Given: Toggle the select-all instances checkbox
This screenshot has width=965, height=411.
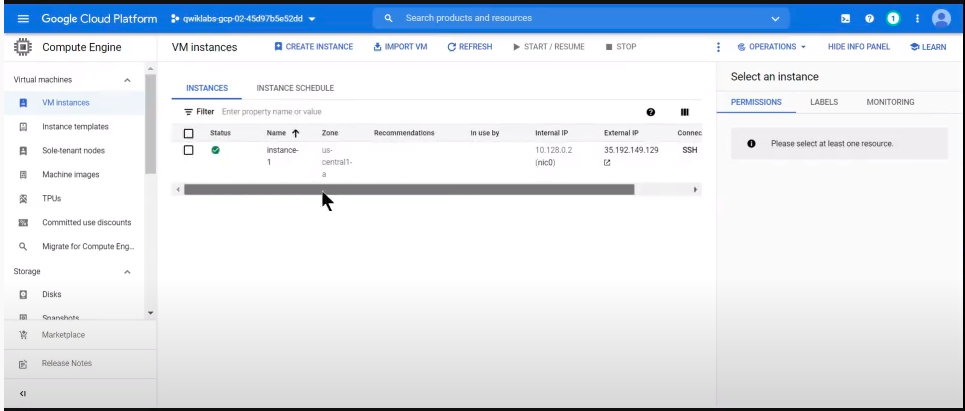Looking at the screenshot, I should click(188, 134).
